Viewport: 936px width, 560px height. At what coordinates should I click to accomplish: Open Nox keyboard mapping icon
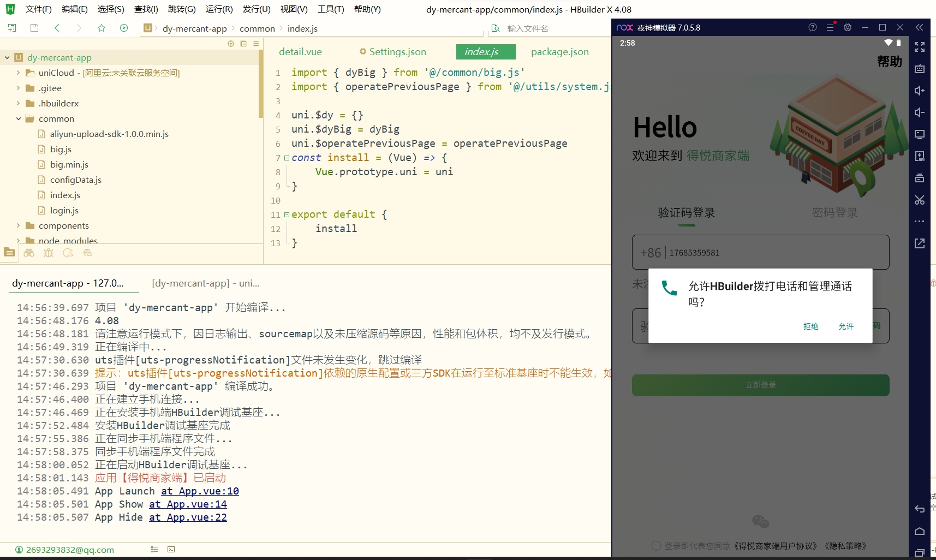(x=920, y=69)
